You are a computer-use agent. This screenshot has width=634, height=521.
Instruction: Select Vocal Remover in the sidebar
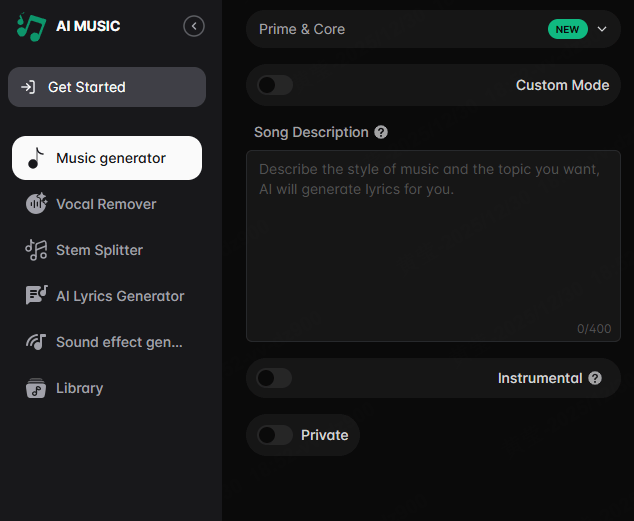pyautogui.click(x=107, y=204)
